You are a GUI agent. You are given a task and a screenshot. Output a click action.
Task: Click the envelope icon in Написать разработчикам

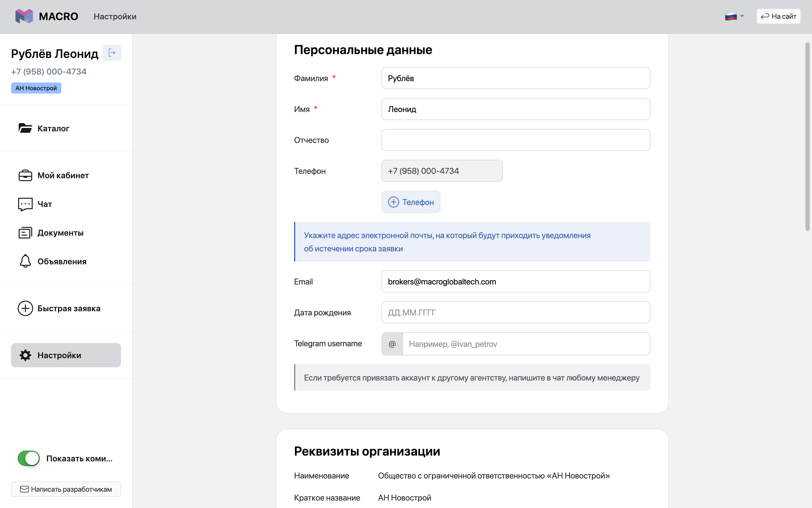[24, 489]
